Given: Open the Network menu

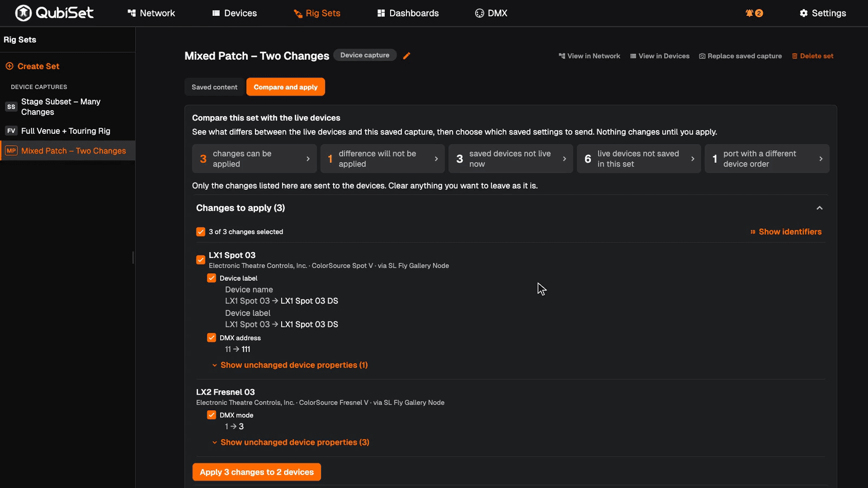Looking at the screenshot, I should coord(151,13).
